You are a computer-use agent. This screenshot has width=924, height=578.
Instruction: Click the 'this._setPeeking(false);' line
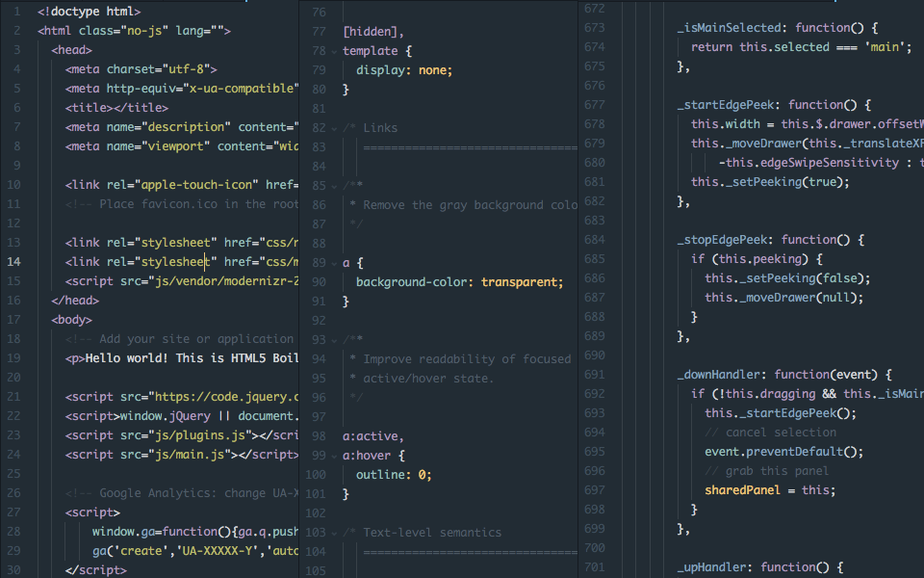(787, 278)
